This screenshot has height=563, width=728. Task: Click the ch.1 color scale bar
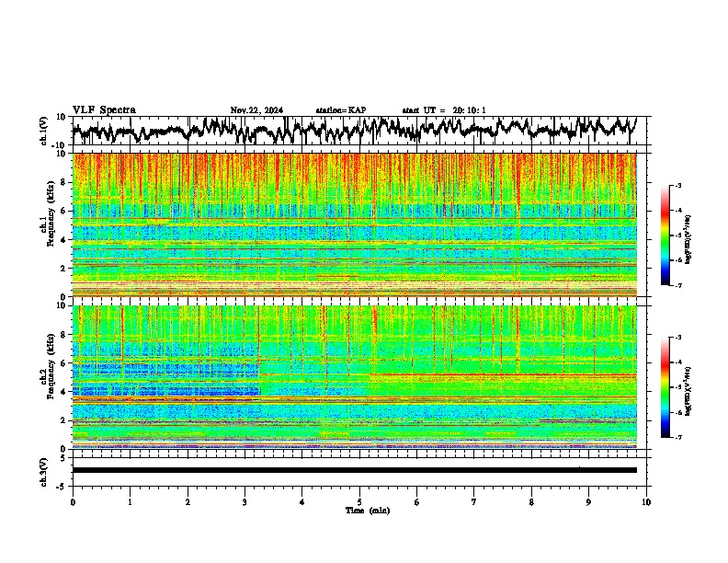point(665,236)
